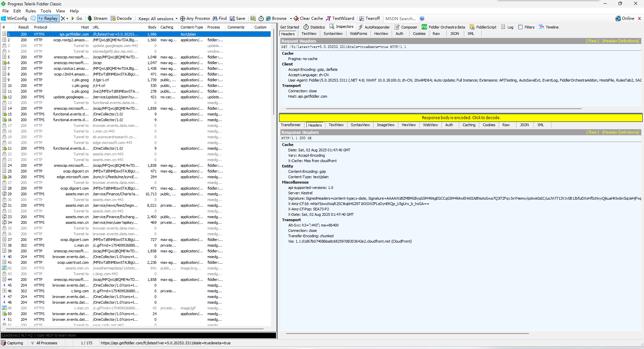This screenshot has height=349, width=644.
Task: Click in the QuickExec command box
Action: click(138, 335)
